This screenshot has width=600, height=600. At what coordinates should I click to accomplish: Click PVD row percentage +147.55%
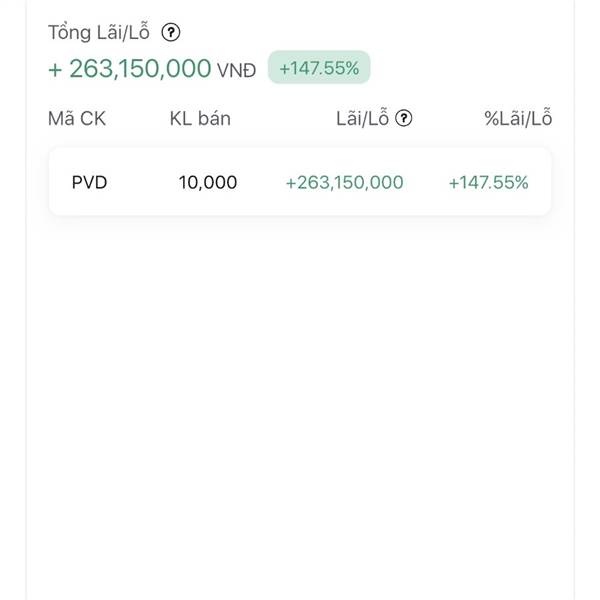tap(488, 182)
